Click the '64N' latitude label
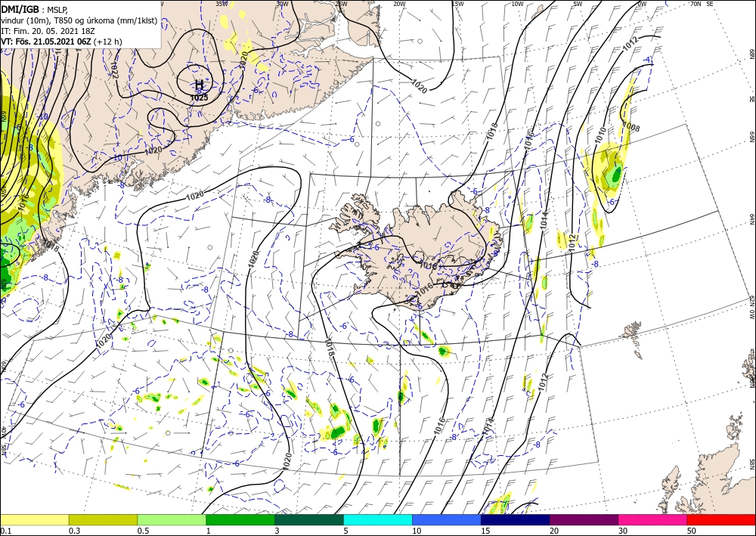Screen dimensions: 756x536 [x=751, y=219]
